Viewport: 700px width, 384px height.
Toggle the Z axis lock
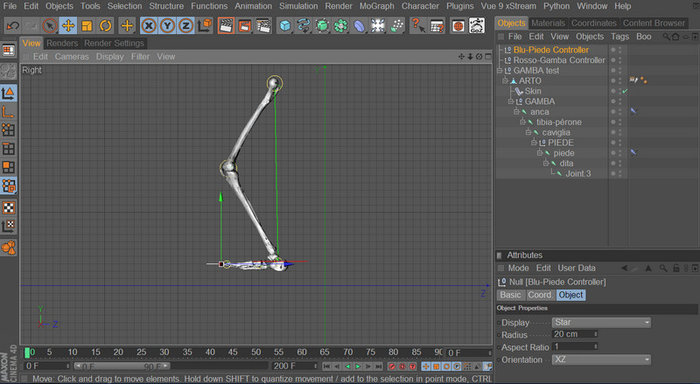[186, 26]
